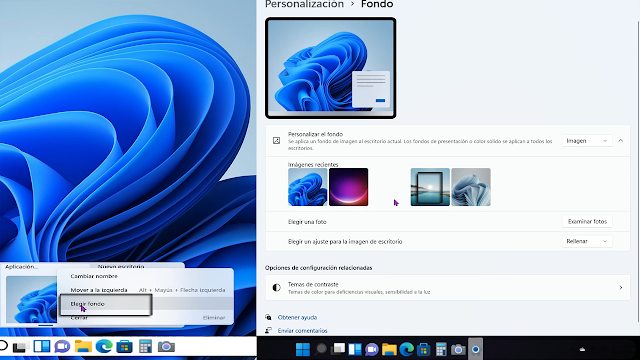Open Search on the dark taskbar
The width and height of the screenshot is (640, 360).
tap(321, 349)
